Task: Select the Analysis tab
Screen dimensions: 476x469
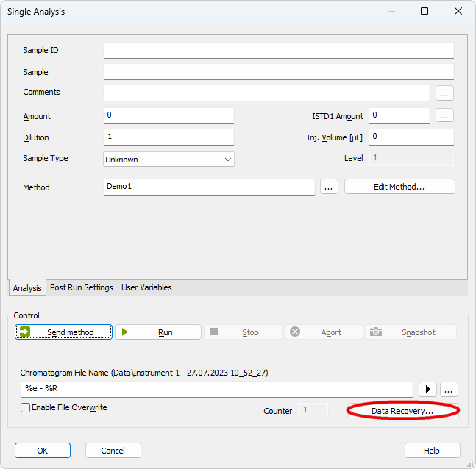Action: tap(27, 288)
